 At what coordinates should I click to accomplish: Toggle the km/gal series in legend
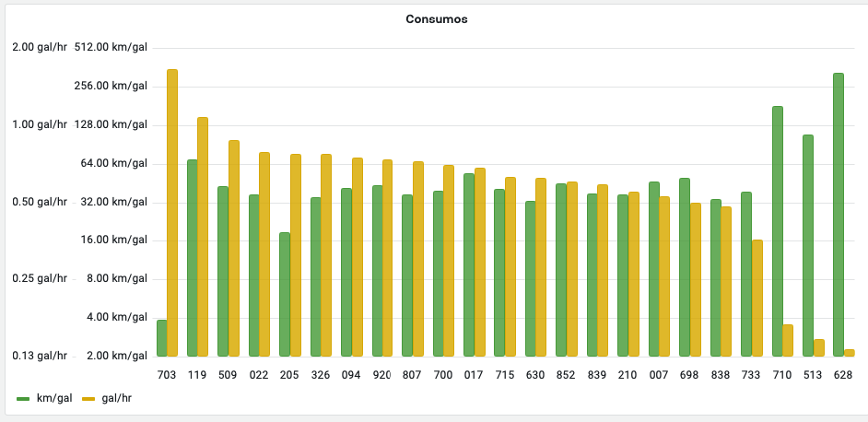point(53,398)
